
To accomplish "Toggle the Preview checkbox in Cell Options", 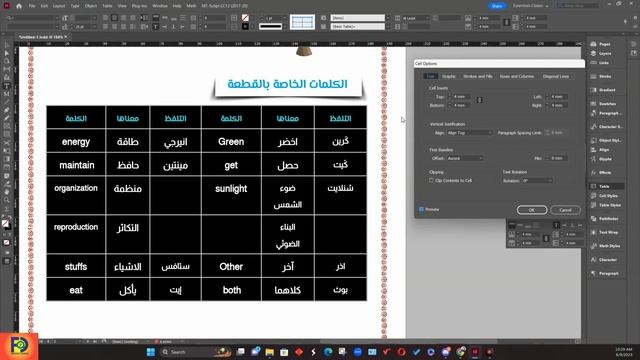I will (x=421, y=209).
